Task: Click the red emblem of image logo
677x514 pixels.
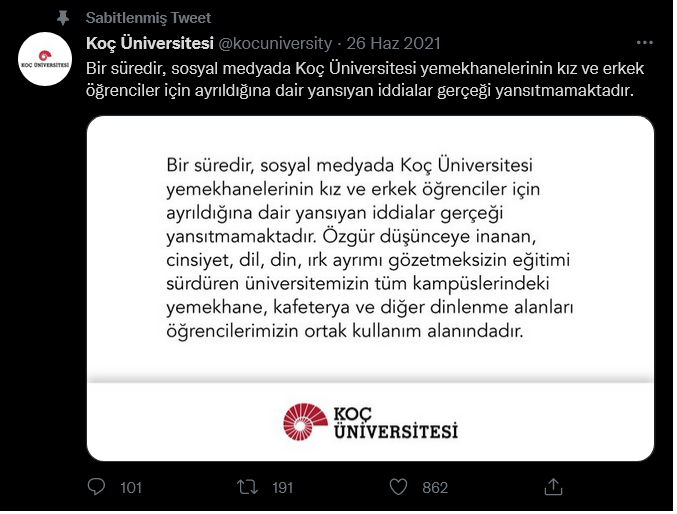Action: pyautogui.click(x=302, y=421)
